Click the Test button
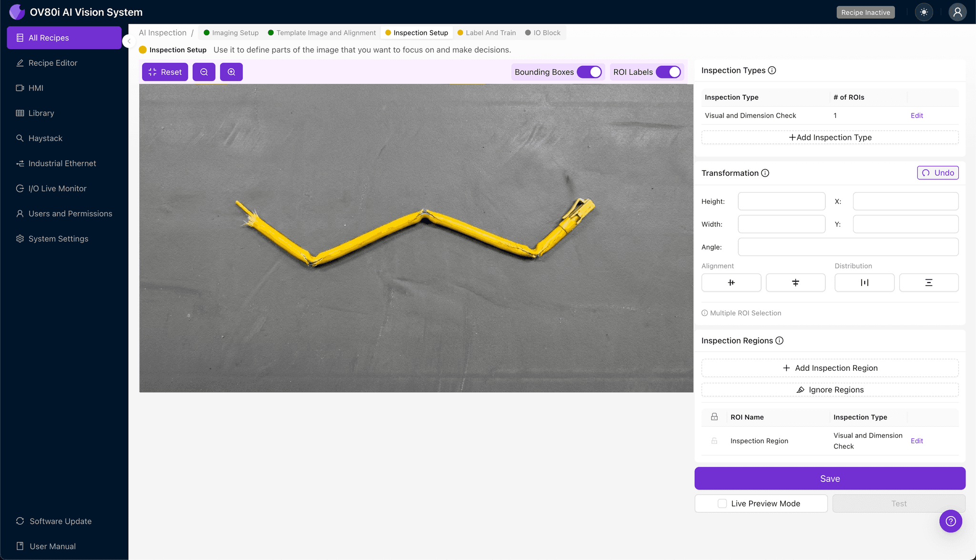The width and height of the screenshot is (976, 560). [899, 504]
